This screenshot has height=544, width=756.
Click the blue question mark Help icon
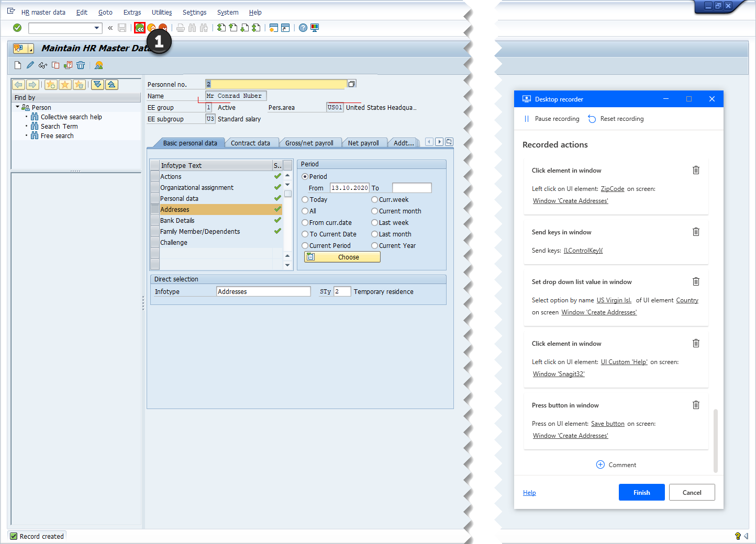point(303,28)
